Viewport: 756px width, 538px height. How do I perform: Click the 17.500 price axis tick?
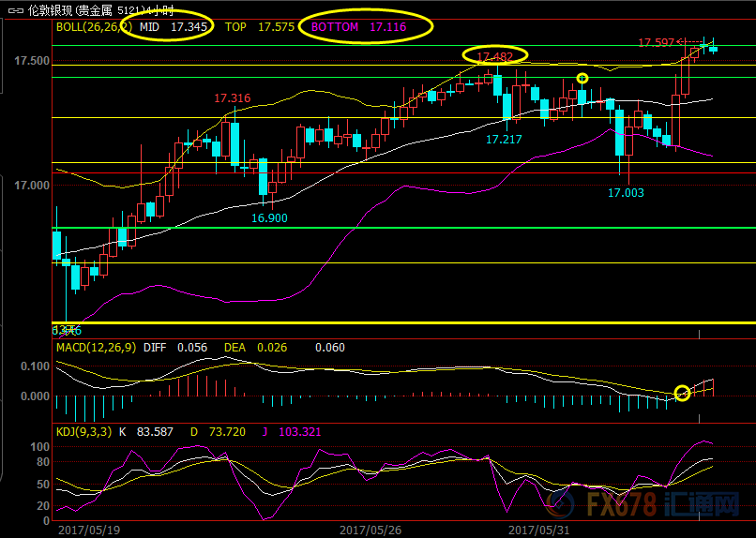click(32, 61)
